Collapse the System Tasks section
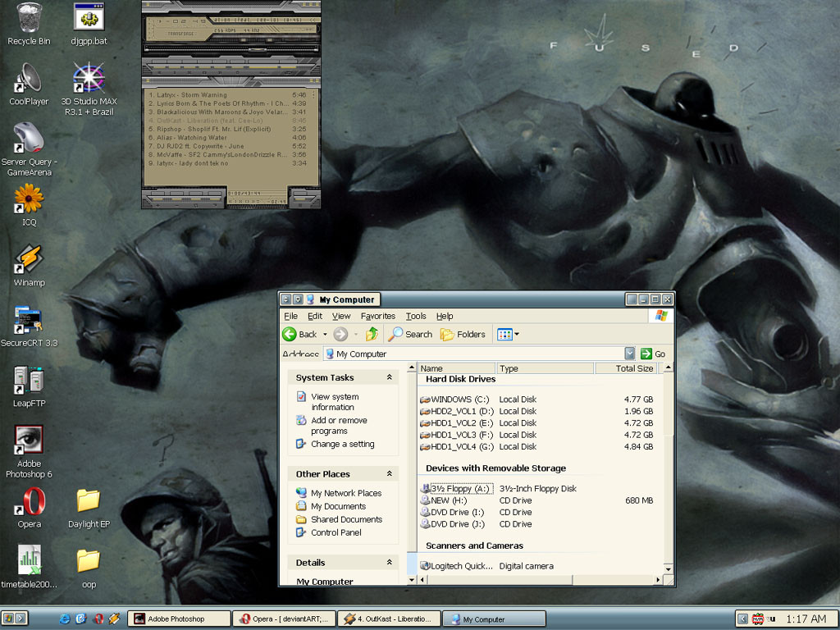The image size is (840, 630). (390, 377)
